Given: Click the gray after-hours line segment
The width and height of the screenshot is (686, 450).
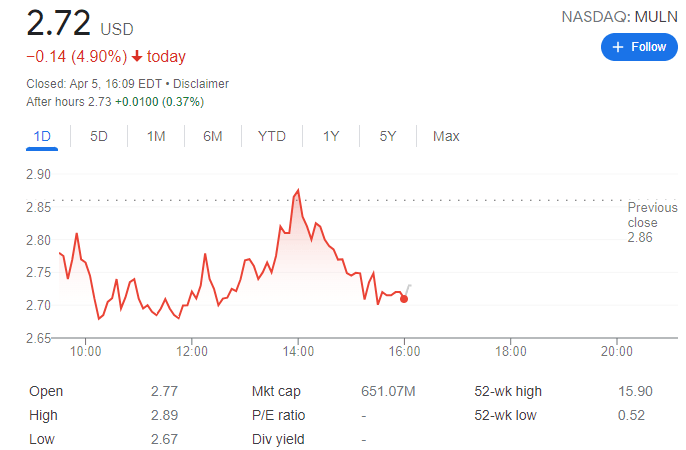Looking at the screenshot, I should [x=408, y=291].
